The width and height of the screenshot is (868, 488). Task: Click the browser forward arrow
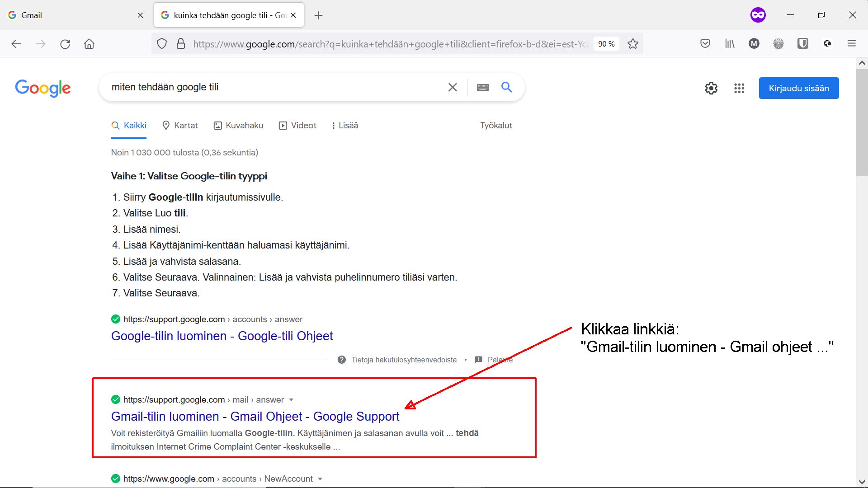coord(41,44)
